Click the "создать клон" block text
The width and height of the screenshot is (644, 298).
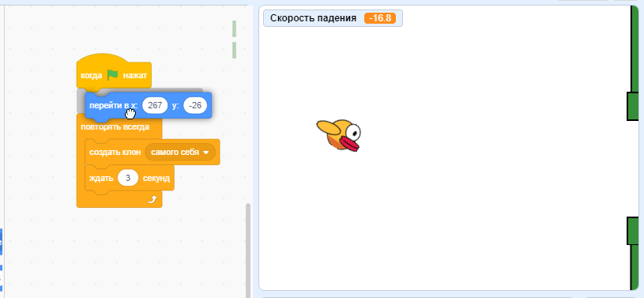[x=115, y=152]
